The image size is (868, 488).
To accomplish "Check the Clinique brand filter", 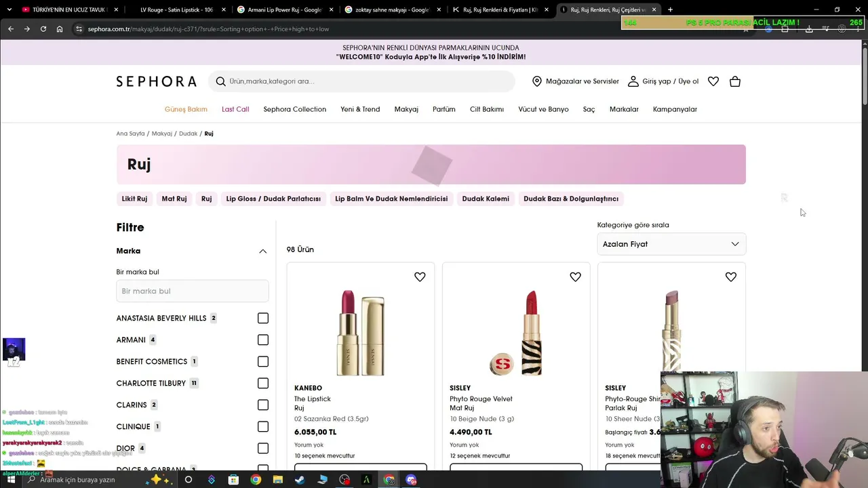I will 263,427.
